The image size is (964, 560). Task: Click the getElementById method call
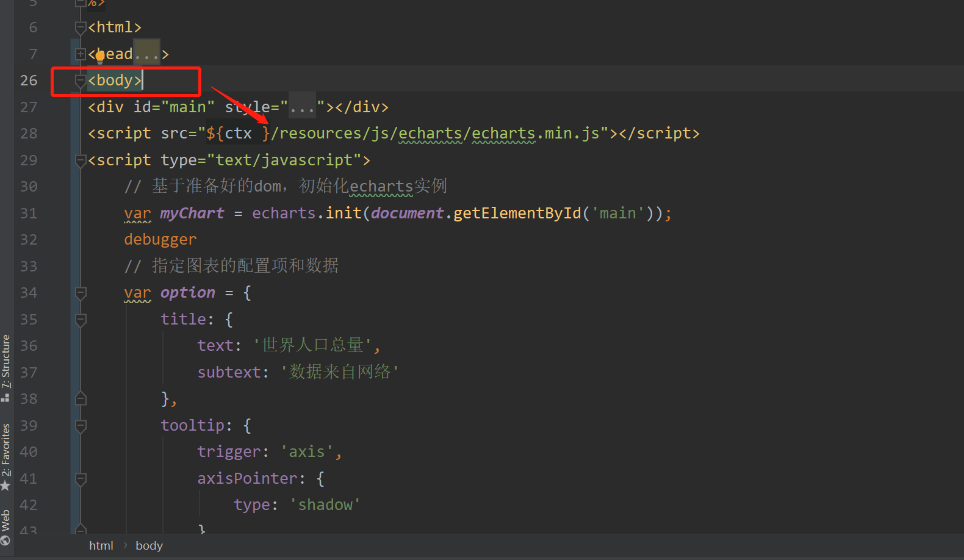click(x=517, y=213)
